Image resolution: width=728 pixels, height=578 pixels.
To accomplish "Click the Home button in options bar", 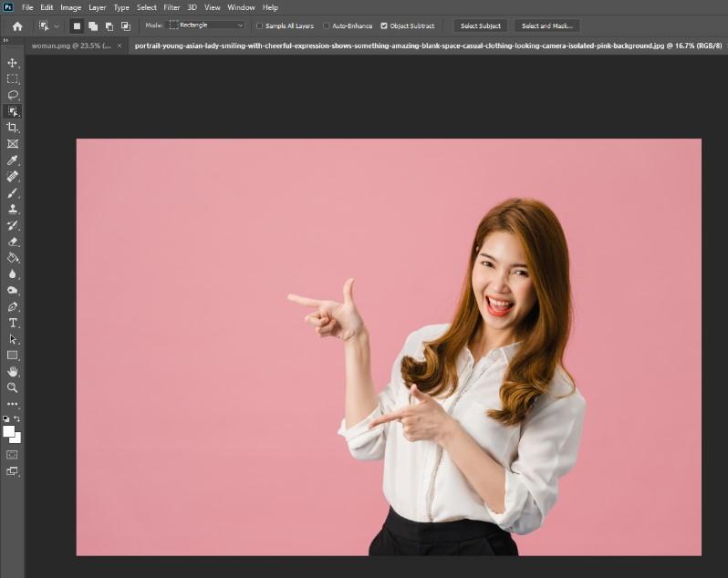I will tap(17, 26).
